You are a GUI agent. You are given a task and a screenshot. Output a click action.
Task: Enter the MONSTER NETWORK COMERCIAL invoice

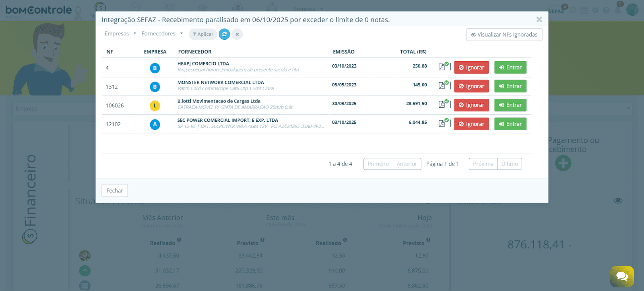[x=510, y=86]
